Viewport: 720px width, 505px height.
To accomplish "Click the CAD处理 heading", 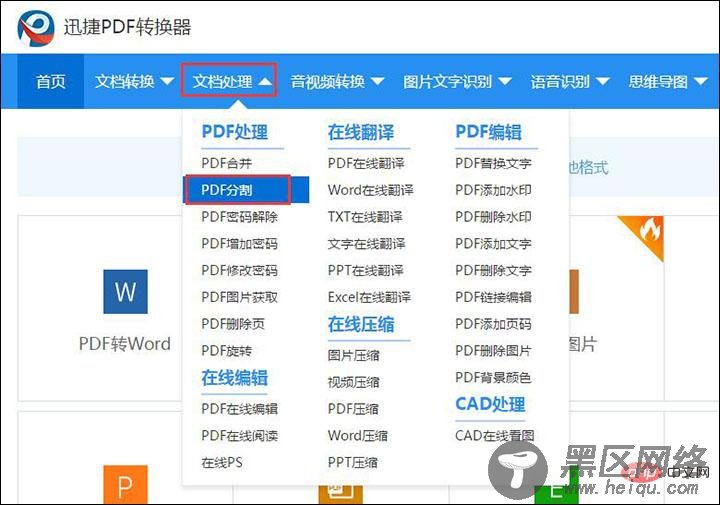I will (490, 404).
